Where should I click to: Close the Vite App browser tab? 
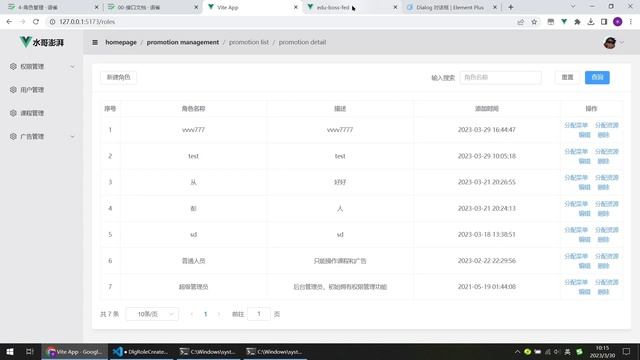tap(296, 7)
